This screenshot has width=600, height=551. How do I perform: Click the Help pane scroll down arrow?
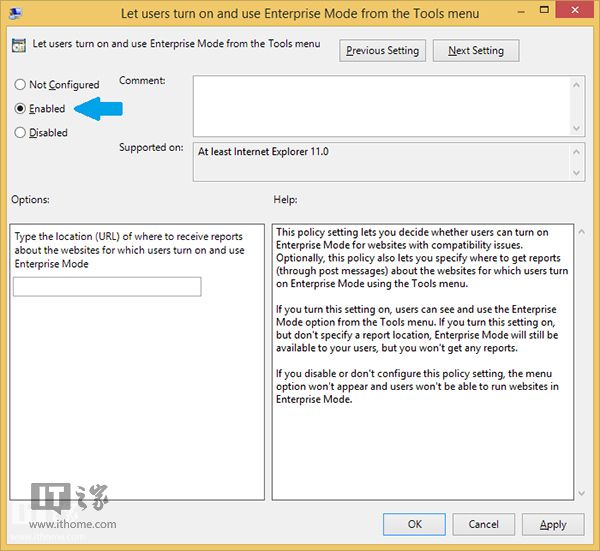(x=582, y=493)
